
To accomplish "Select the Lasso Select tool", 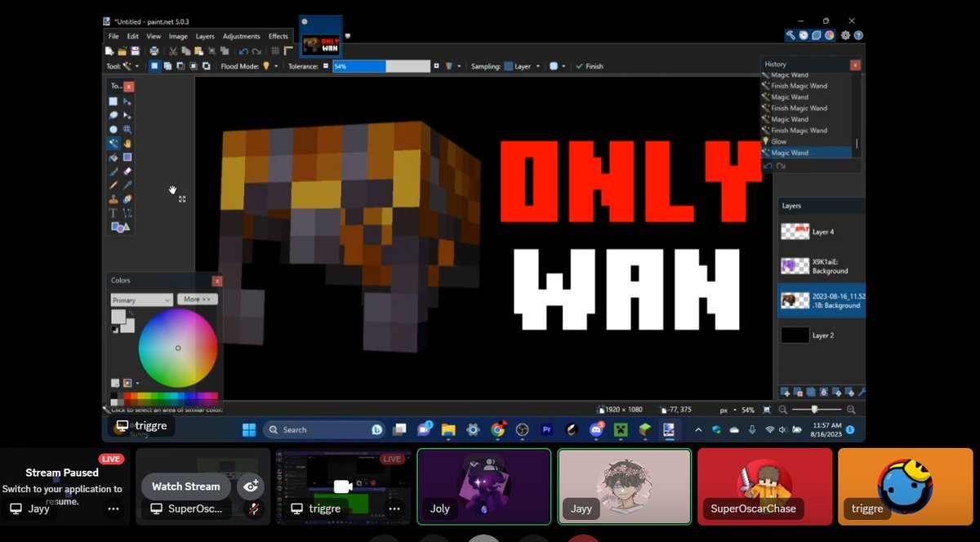I will (x=114, y=115).
